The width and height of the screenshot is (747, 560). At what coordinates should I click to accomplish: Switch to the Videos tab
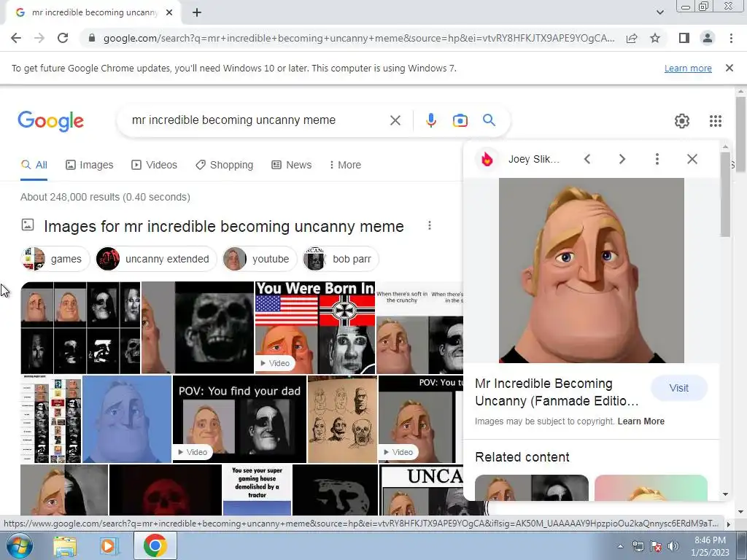tap(154, 165)
